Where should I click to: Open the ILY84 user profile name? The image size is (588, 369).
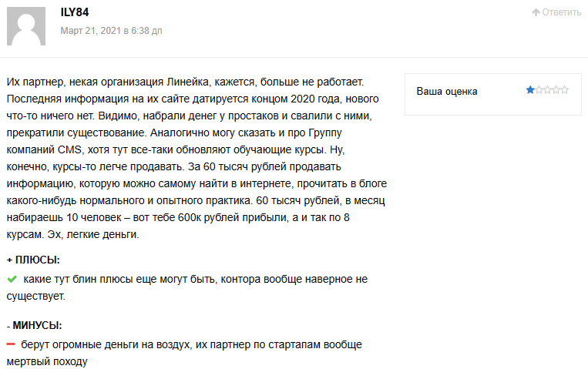tap(75, 12)
